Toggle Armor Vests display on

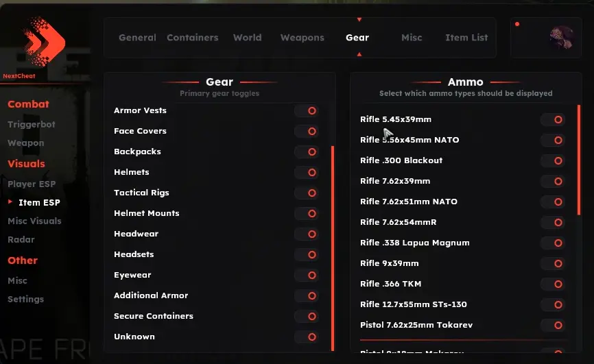(307, 110)
